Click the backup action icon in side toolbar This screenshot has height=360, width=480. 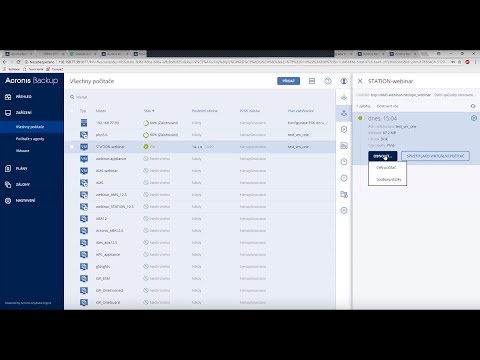344,97
